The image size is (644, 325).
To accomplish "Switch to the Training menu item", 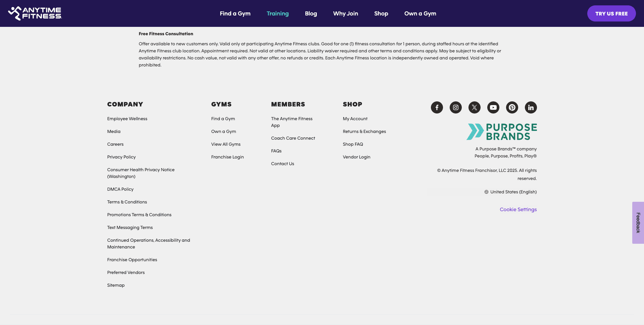I will point(278,13).
